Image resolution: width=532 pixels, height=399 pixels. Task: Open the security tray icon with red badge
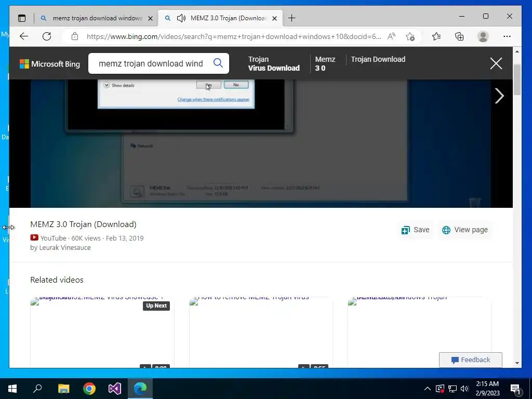click(440, 389)
